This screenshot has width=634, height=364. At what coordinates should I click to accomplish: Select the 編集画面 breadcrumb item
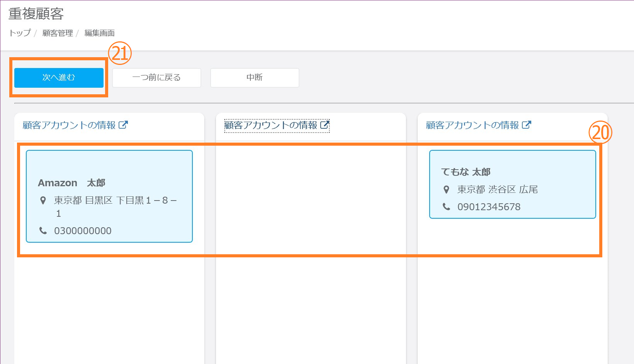99,33
